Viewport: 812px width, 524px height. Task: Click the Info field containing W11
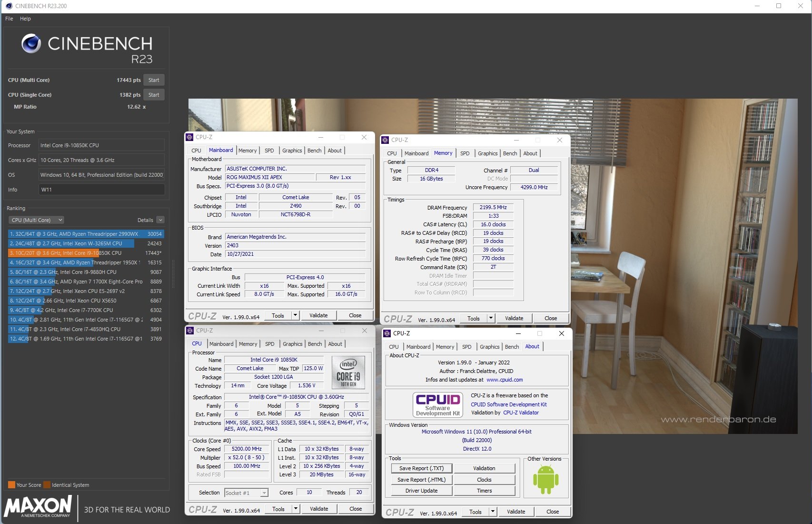click(101, 190)
